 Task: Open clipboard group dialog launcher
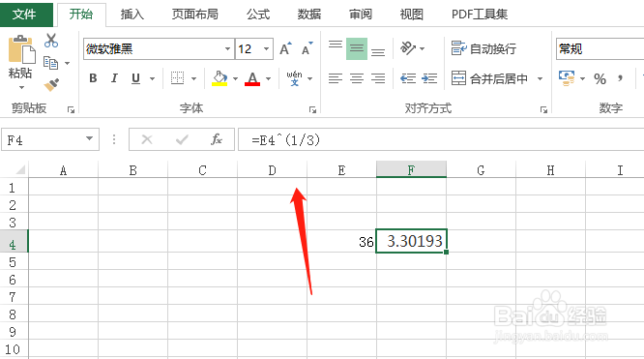tap(71, 109)
